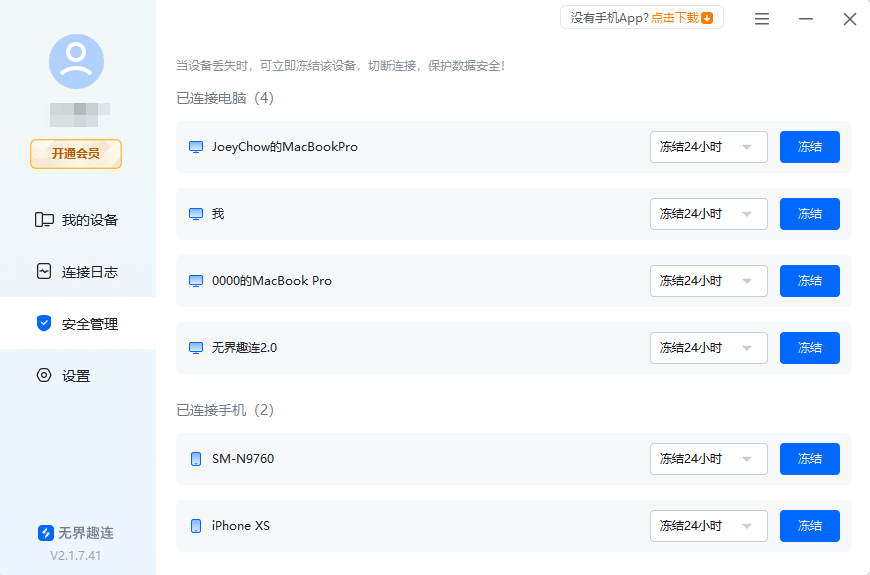Open 设置 in the sidebar
Viewport: 870px width, 575px height.
click(x=78, y=376)
